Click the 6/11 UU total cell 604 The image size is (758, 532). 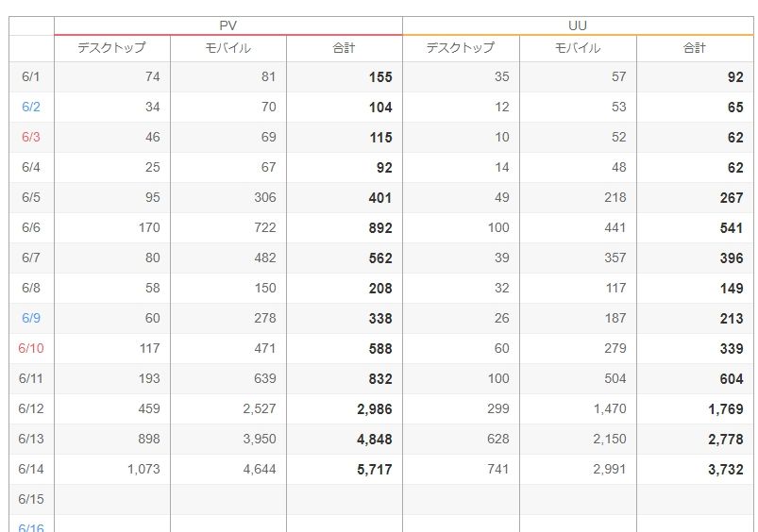point(730,379)
